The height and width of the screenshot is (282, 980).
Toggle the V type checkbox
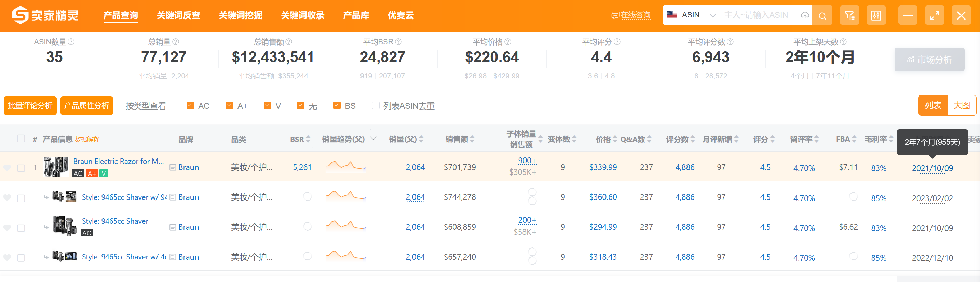click(268, 105)
